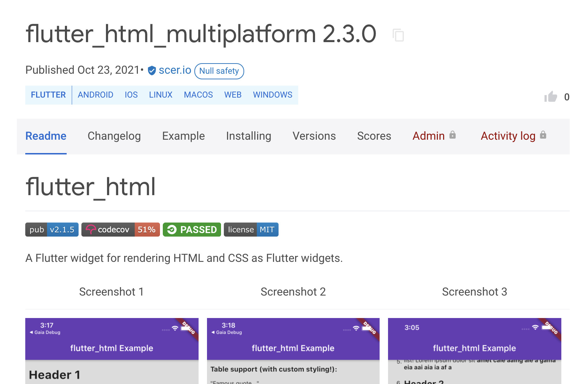Click the lock icon next to Admin
Screen dimensions: 588x384
pos(453,135)
